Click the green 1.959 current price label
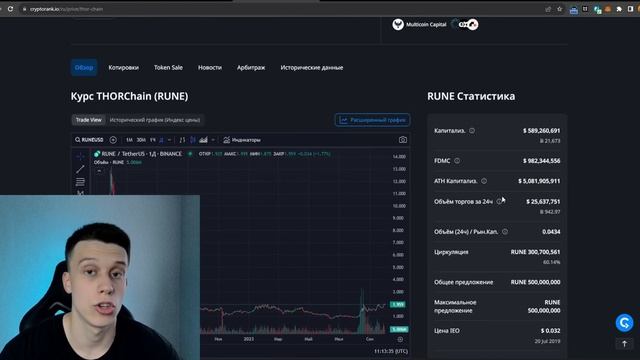Image resolution: width=640 pixels, height=360 pixels. pos(398,304)
